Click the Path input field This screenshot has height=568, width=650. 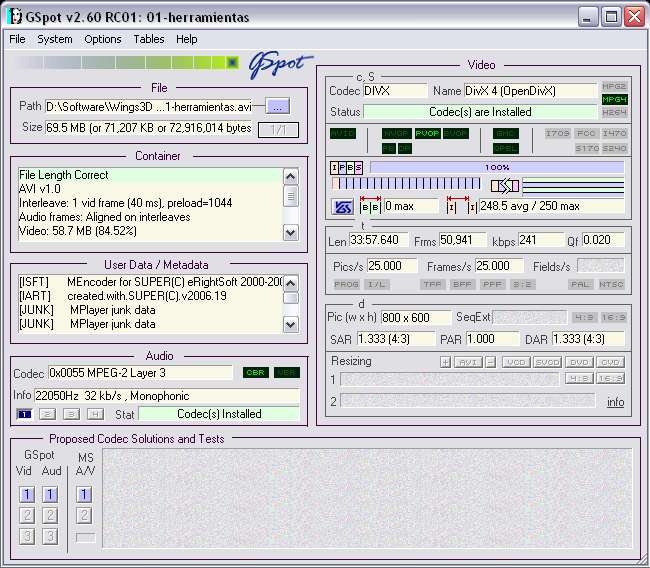tap(149, 107)
